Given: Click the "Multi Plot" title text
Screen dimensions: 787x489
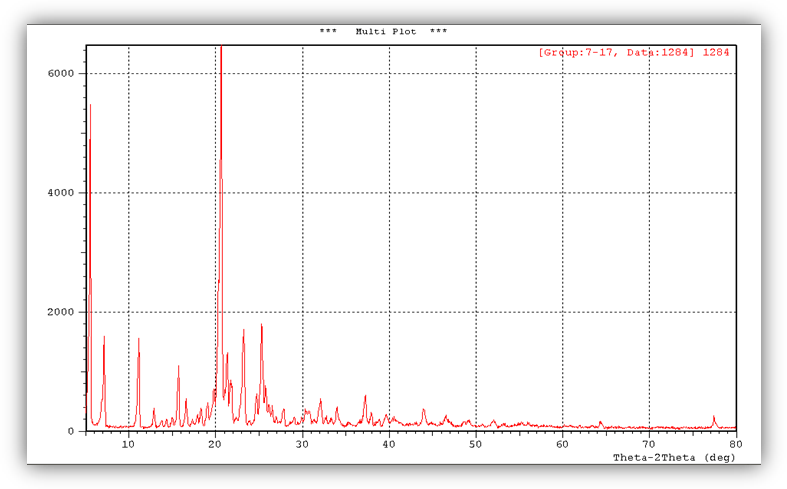Looking at the screenshot, I should (x=383, y=31).
